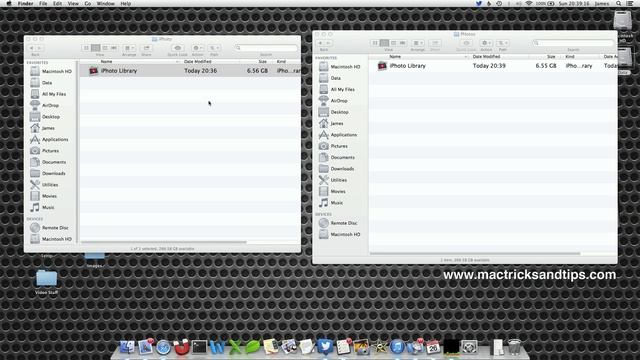Select iPhoto Library in the left Finder window
The width and height of the screenshot is (640, 360).
tap(190, 71)
